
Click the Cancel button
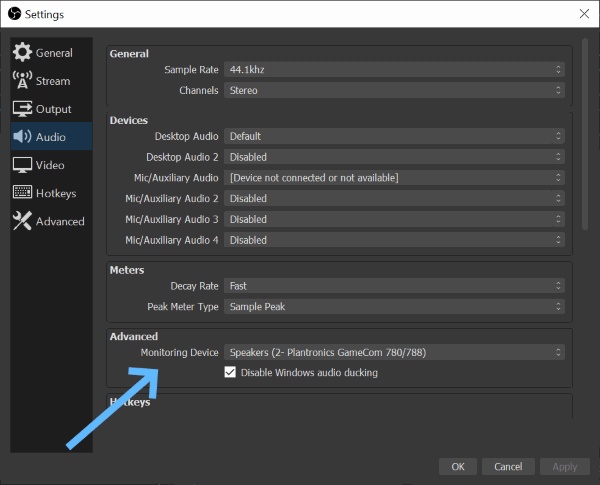(x=508, y=467)
